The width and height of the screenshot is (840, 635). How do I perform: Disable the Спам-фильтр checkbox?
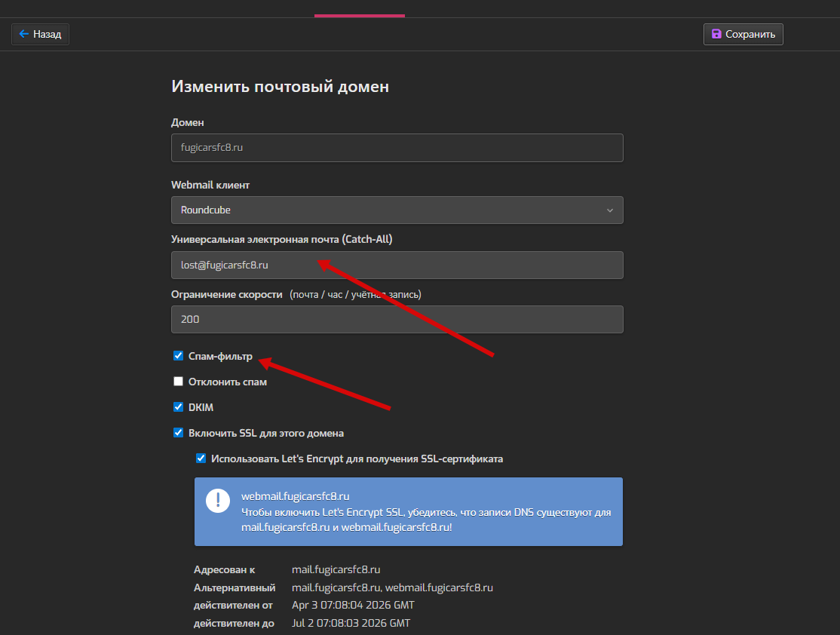point(179,356)
